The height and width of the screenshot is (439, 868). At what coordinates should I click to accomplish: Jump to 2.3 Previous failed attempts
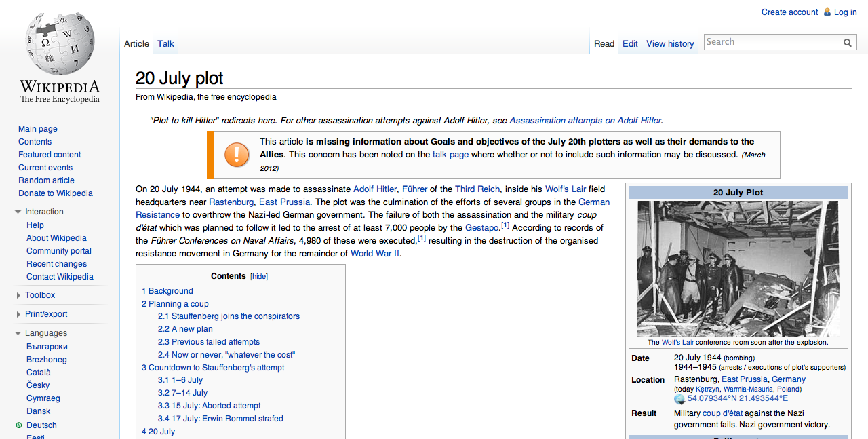(209, 342)
